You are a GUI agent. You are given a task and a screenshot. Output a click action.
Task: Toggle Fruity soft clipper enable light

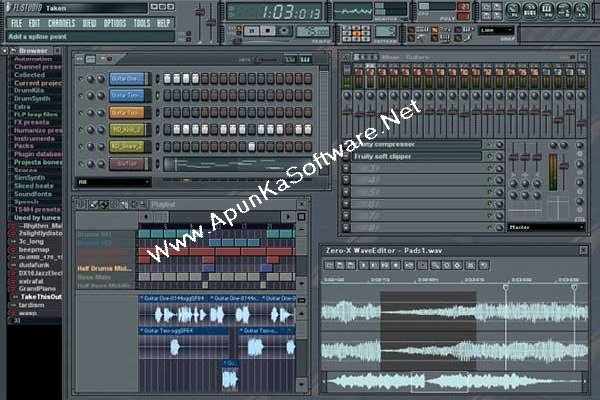click(490, 156)
